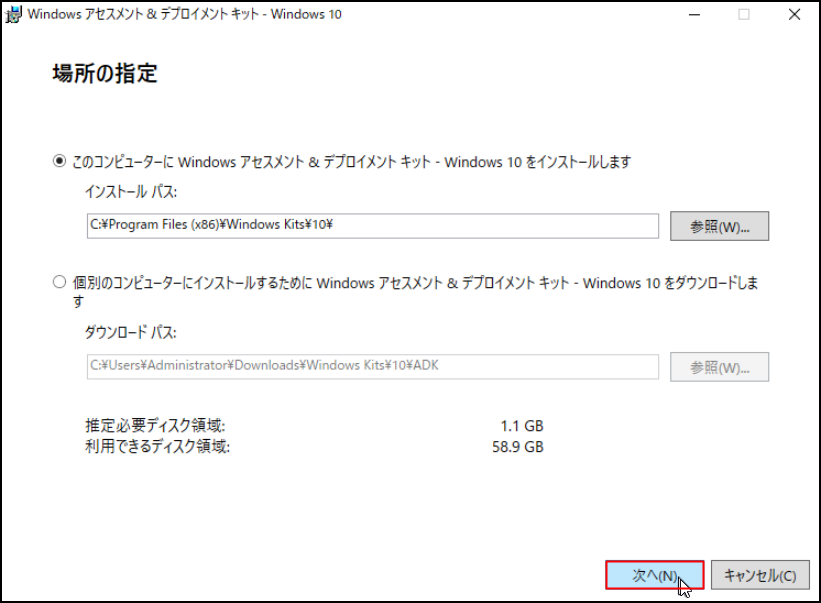This screenshot has height=603, width=821.
Task: Click the ダウンロード パス: label
Action: 131,332
